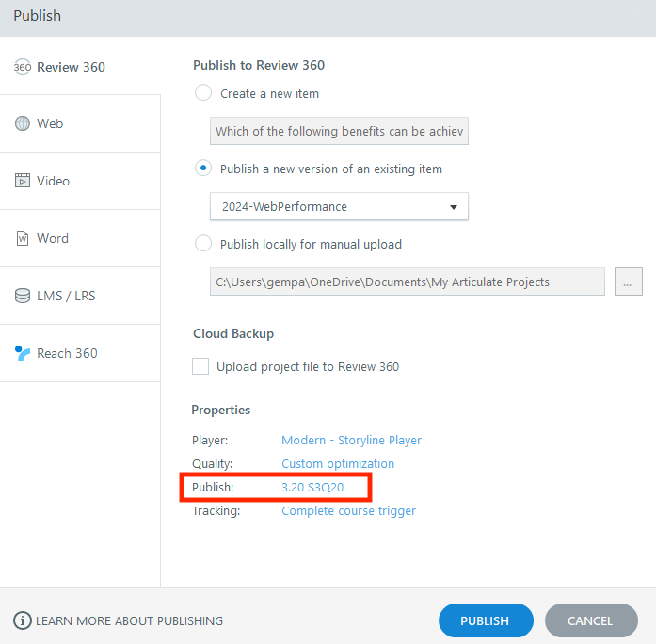Click the existing item dropdown arrow
The height and width of the screenshot is (644, 656).
point(453,206)
